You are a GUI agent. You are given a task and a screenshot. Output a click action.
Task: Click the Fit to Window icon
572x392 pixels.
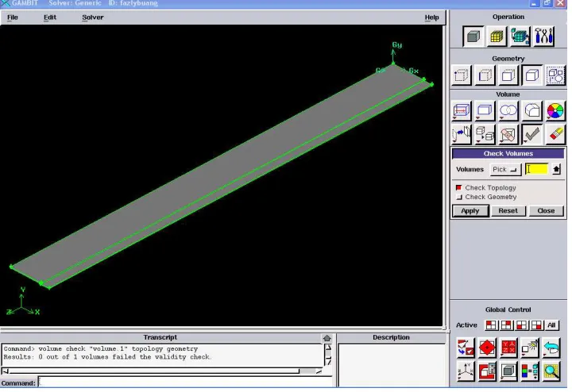466,348
